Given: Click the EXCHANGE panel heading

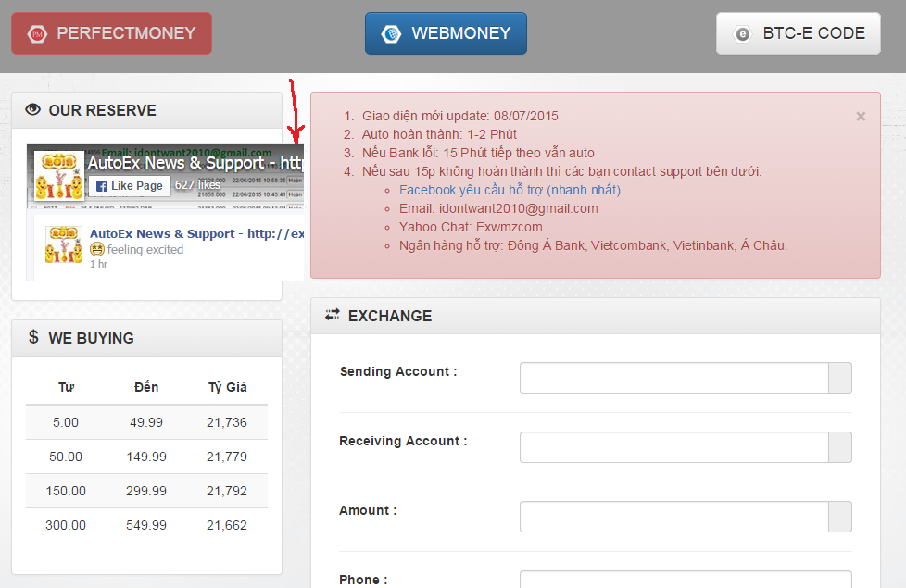Looking at the screenshot, I should (390, 316).
